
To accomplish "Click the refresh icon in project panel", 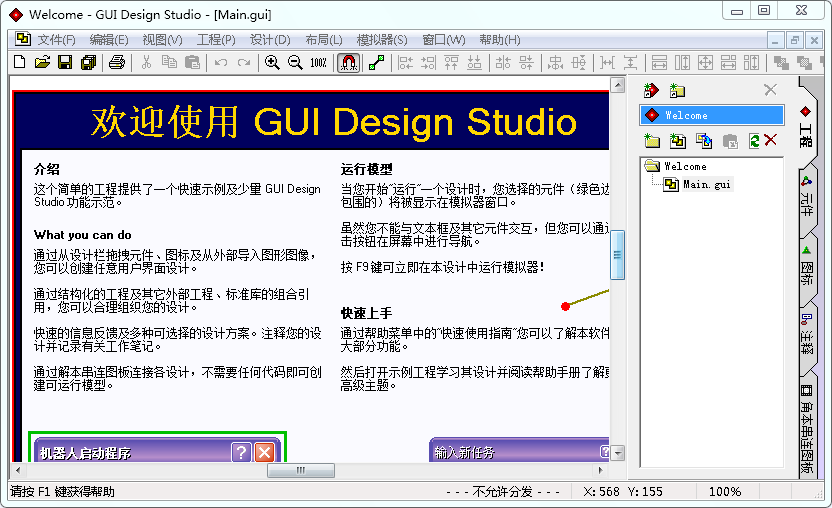I will click(x=754, y=141).
